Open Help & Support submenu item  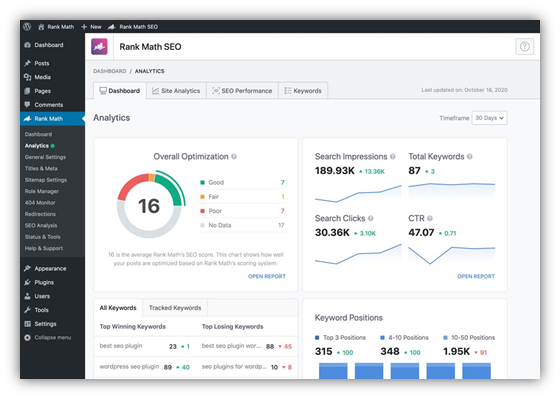point(44,248)
